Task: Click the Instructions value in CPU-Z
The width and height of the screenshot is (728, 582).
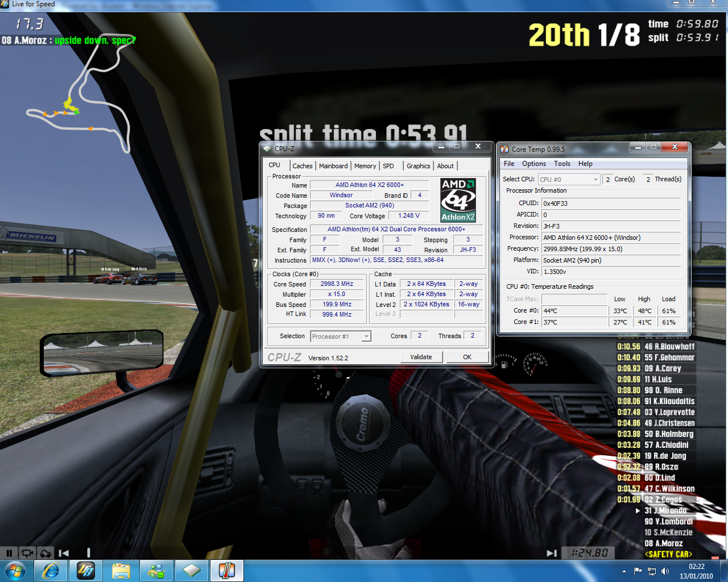Action: coord(397,260)
